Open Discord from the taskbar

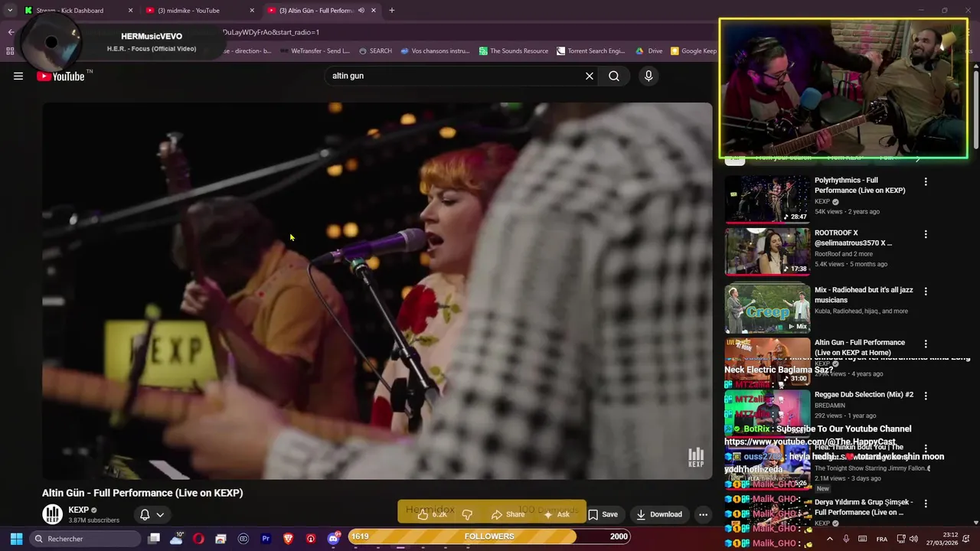click(x=334, y=539)
